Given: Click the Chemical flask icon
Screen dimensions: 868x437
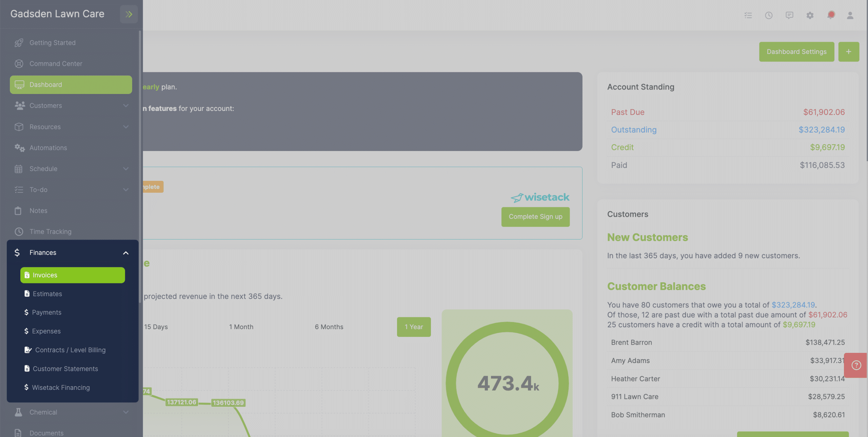Looking at the screenshot, I should coord(18,412).
